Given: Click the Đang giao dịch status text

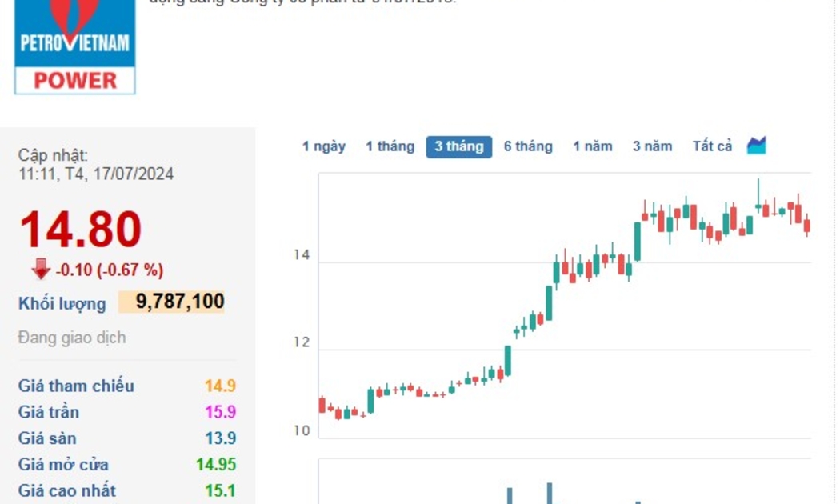Looking at the screenshot, I should pyautogui.click(x=72, y=338).
